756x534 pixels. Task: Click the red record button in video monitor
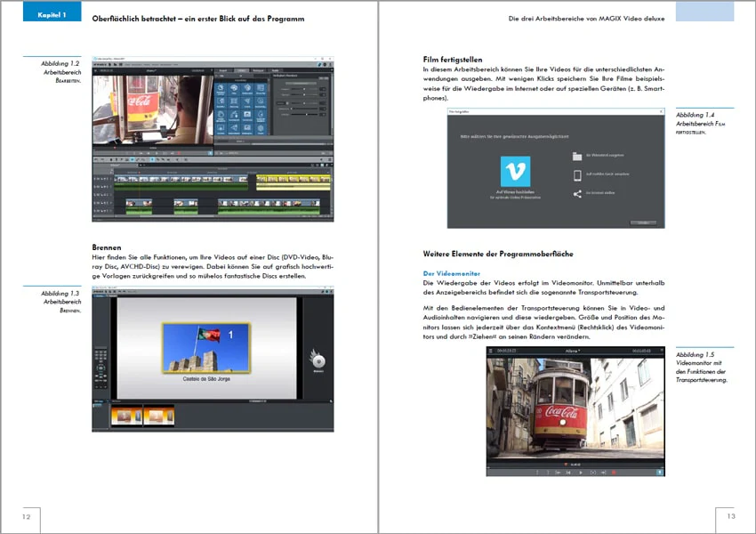pyautogui.click(x=614, y=473)
